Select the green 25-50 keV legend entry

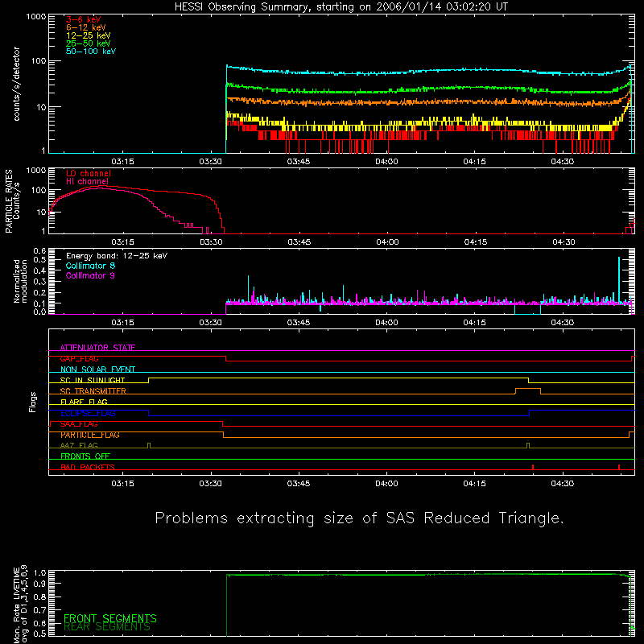point(89,43)
